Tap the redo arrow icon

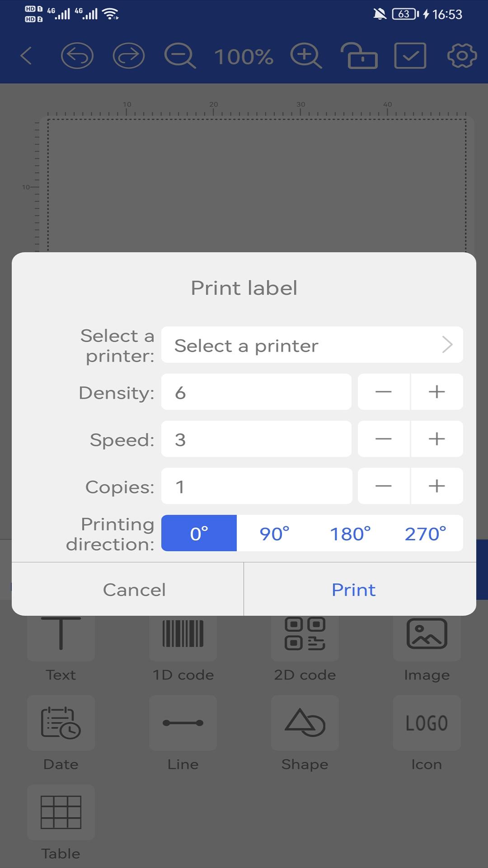(129, 56)
